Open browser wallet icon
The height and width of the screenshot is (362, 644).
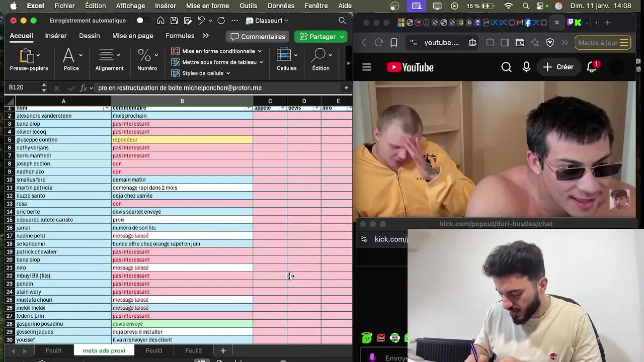pos(520,43)
